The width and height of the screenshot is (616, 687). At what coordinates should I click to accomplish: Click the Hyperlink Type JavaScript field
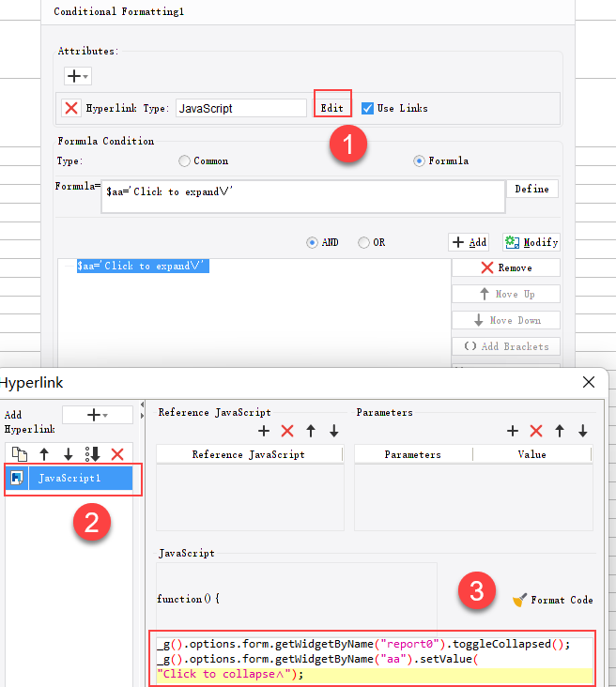point(241,108)
